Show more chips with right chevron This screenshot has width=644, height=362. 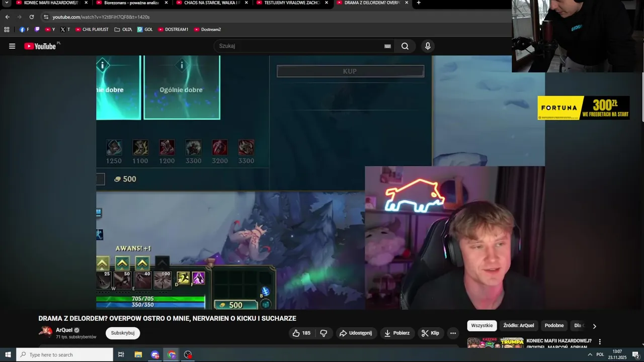pos(594,326)
